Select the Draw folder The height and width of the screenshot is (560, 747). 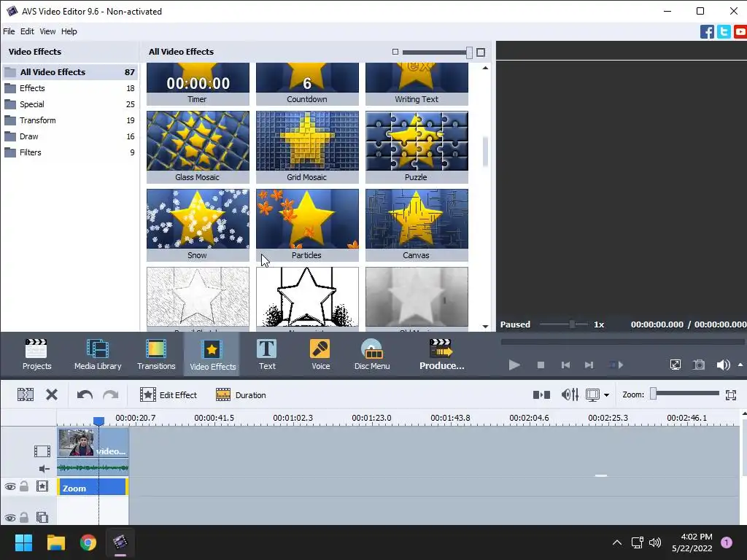[70, 136]
